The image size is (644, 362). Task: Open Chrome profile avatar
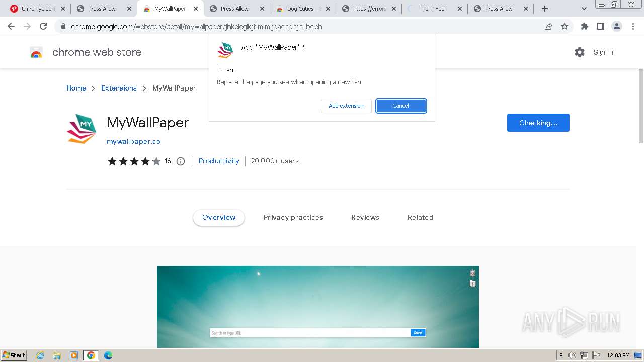(617, 26)
